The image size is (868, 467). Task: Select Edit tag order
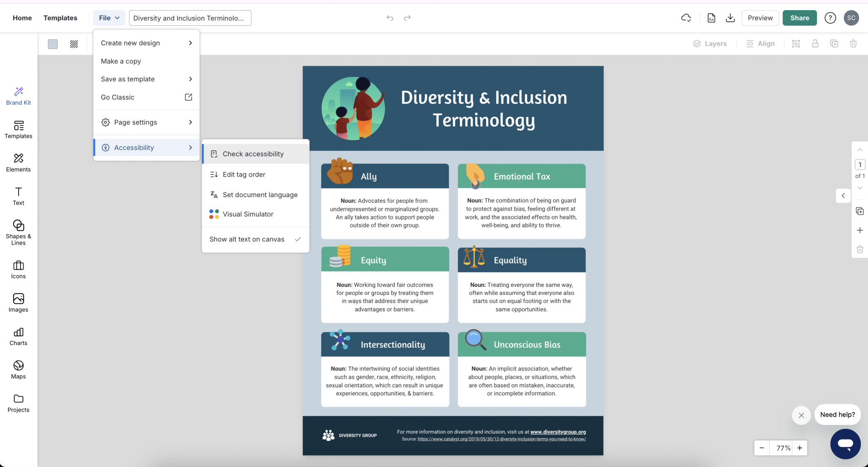pos(256,175)
